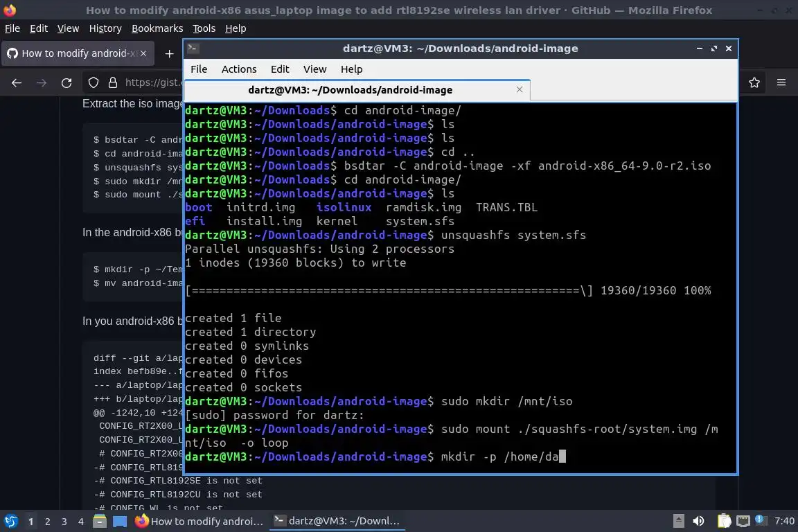This screenshot has width=798, height=532.
Task: Open Firefox File menu
Action: coord(12,28)
